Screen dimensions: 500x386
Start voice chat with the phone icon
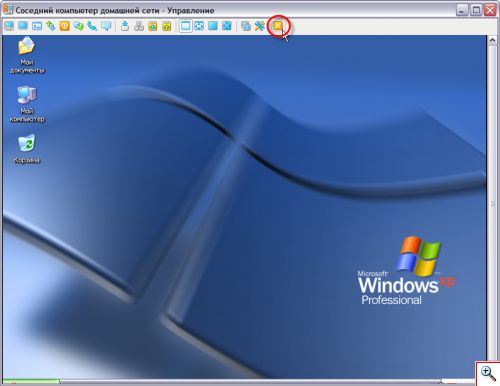(92, 26)
